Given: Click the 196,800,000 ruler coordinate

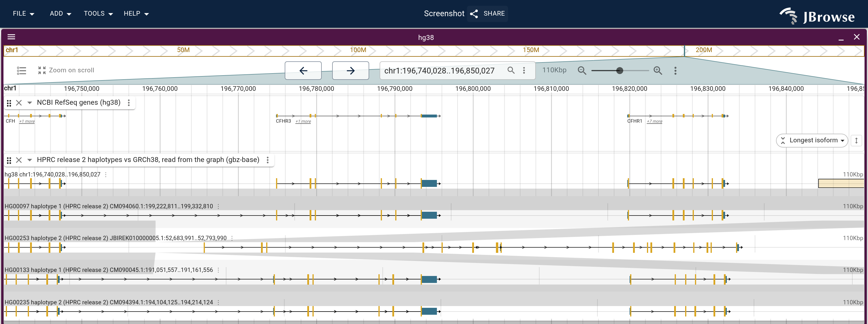Looking at the screenshot, I should tap(473, 89).
